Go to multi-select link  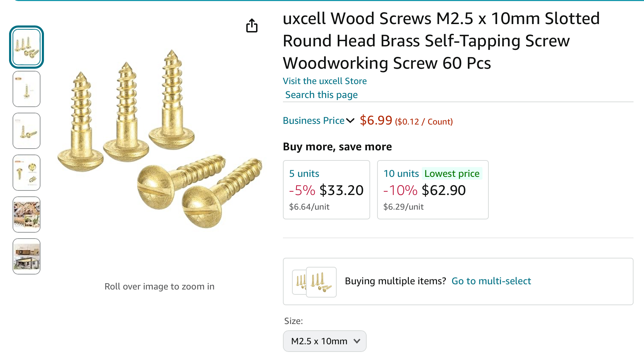pos(491,281)
